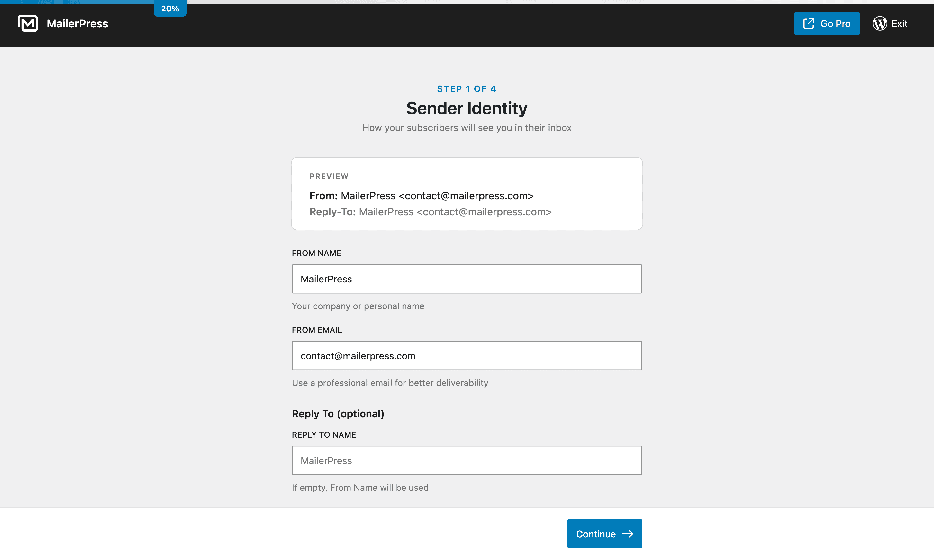The image size is (934, 560).
Task: Click into the Reply To Name field
Action: pos(467,460)
